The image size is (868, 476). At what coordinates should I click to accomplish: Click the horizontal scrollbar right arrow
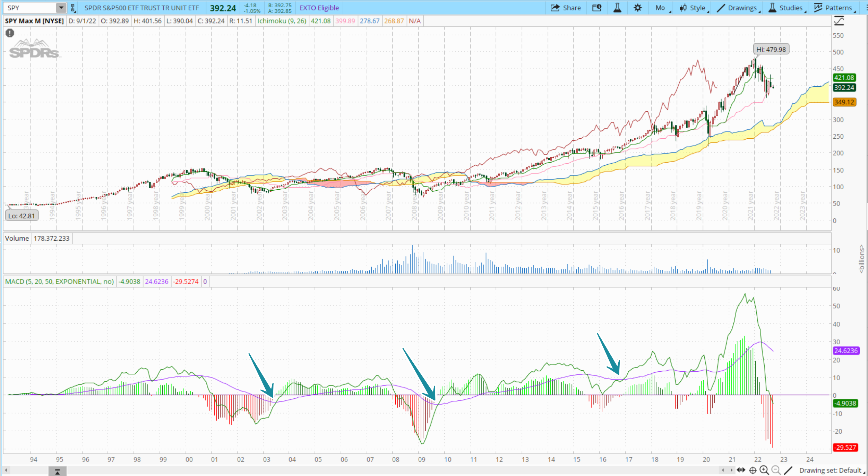(x=731, y=470)
